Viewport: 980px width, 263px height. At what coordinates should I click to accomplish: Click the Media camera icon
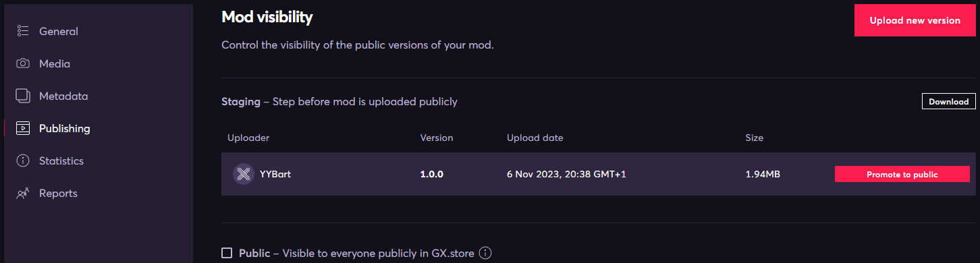[23, 63]
